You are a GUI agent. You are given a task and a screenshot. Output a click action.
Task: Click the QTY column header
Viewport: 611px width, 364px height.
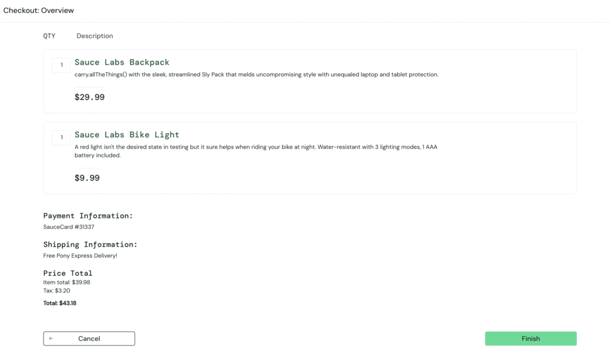click(49, 36)
